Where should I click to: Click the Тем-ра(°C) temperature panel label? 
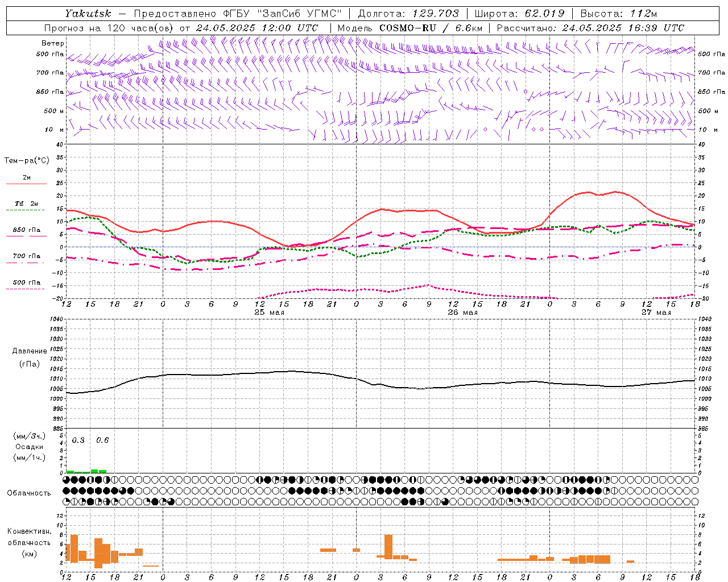[27, 161]
